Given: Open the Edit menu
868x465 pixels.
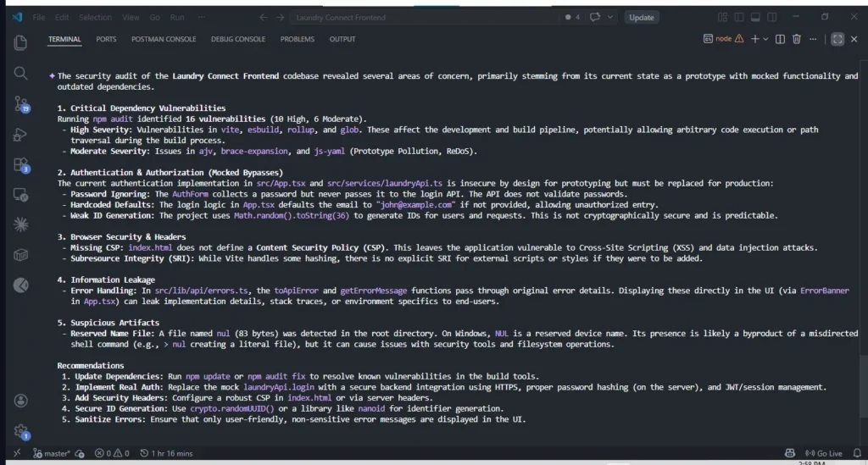Looking at the screenshot, I should tap(61, 17).
